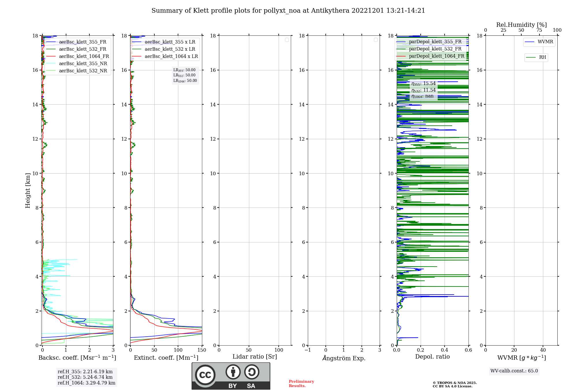The width and height of the screenshot is (577, 392).
Task: Select parDepol_klett_1064_FR legend entry
Action: [430, 56]
